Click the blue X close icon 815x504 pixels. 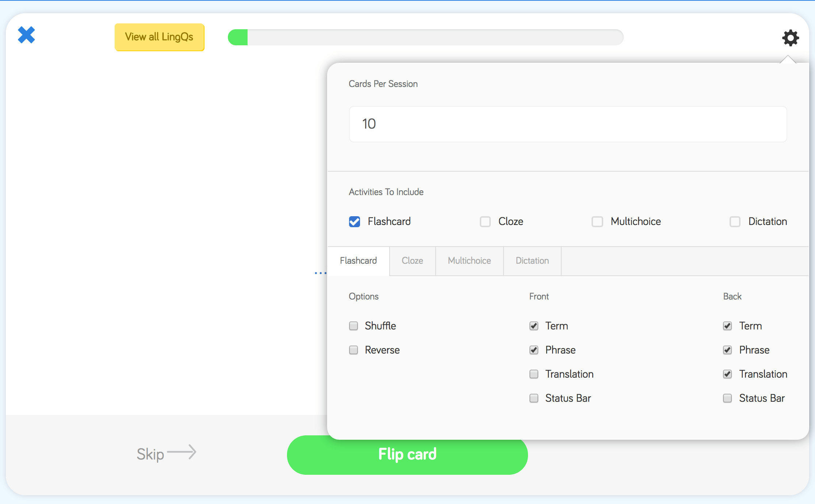point(26,35)
